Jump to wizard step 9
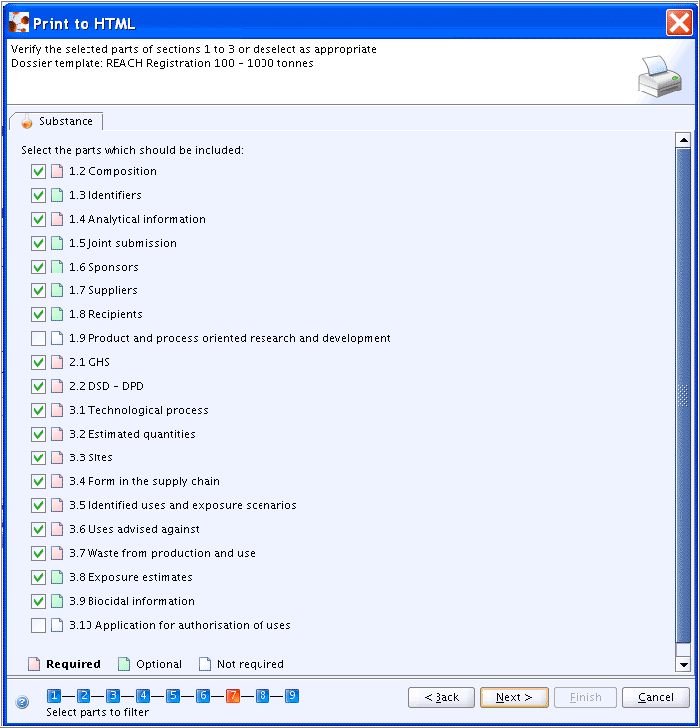The image size is (700, 728). pos(292,696)
